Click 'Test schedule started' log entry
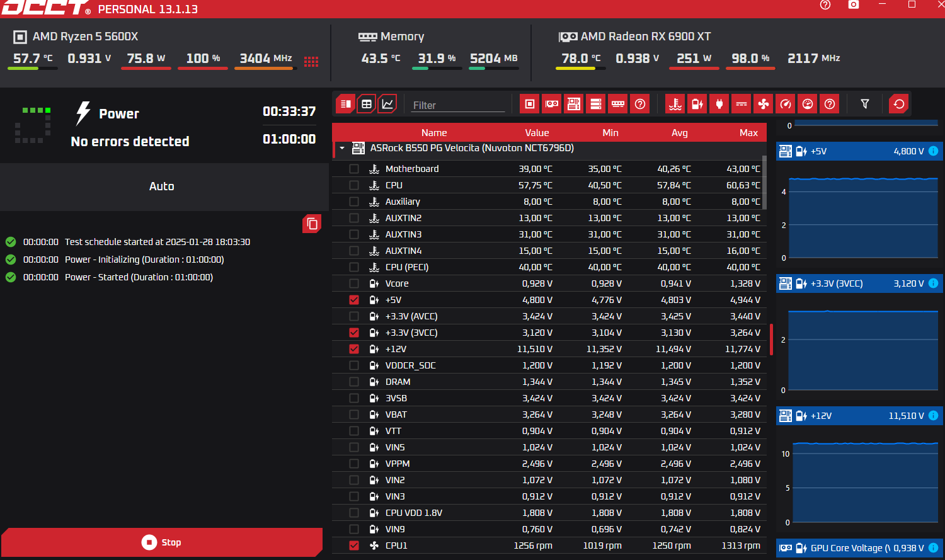The image size is (945, 560). tap(157, 242)
